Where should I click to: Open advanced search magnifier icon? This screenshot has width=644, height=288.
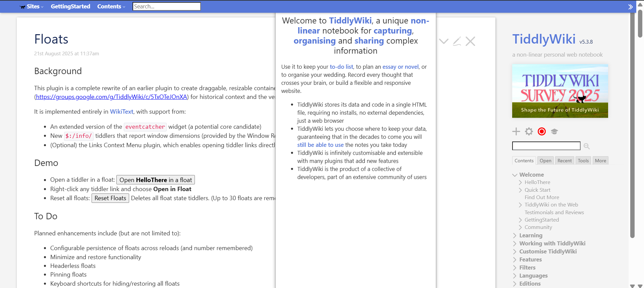tap(587, 146)
